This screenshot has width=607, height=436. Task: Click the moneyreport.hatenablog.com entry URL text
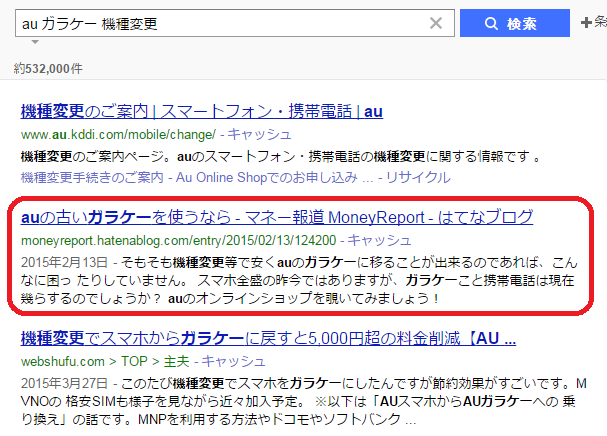pos(178,240)
